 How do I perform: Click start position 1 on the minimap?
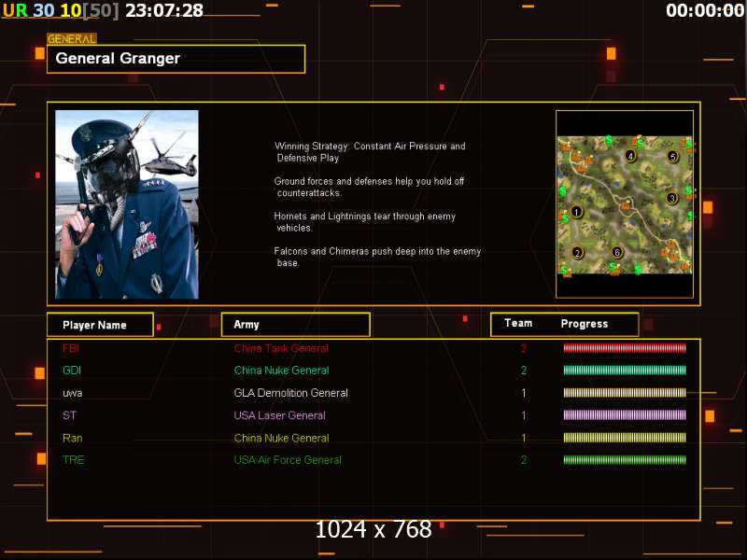pyautogui.click(x=576, y=212)
